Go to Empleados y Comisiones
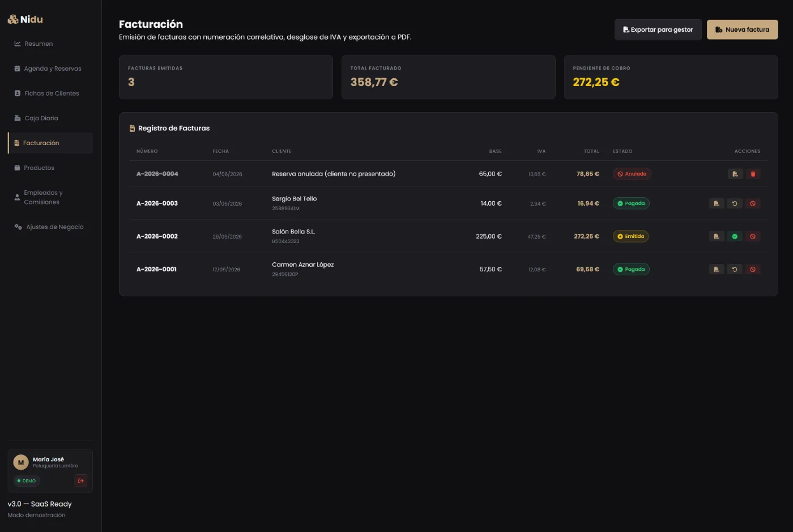 click(50, 197)
